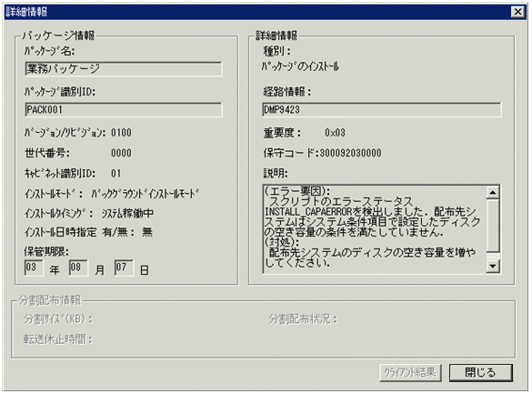The image size is (532, 394).
Task: Click the 保管期限 year field 03
Action: [34, 268]
